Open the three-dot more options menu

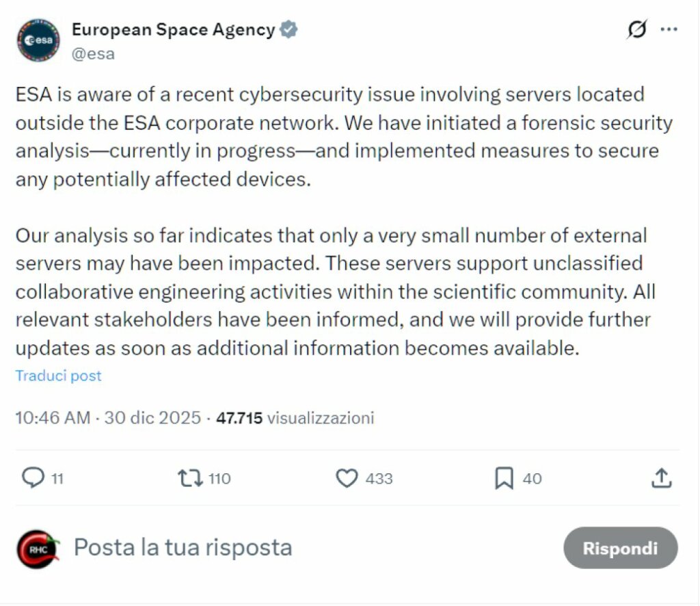[x=669, y=29]
